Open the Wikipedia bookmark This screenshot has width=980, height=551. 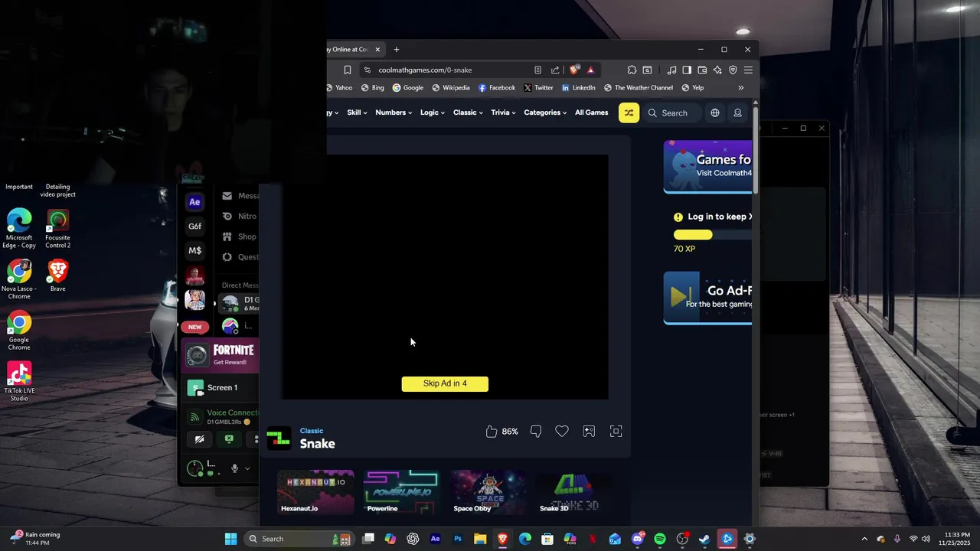coord(451,88)
